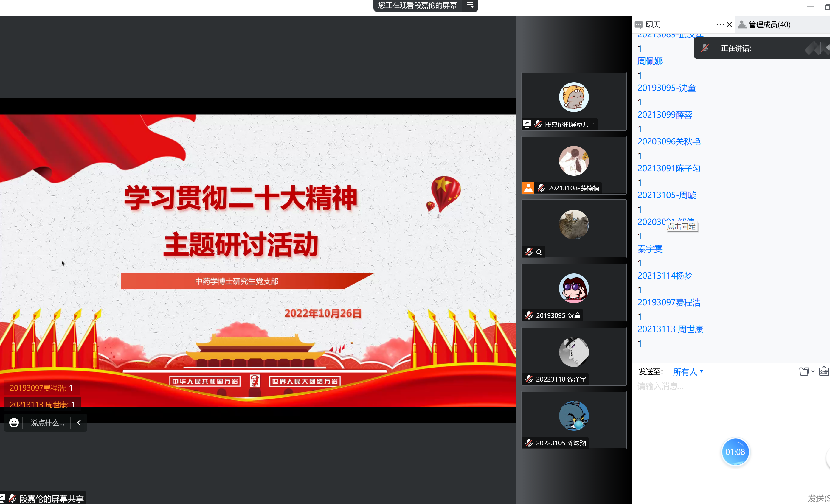Toggle the muted mic icon on 20193095-沈童
This screenshot has height=504, width=830.
click(x=529, y=315)
